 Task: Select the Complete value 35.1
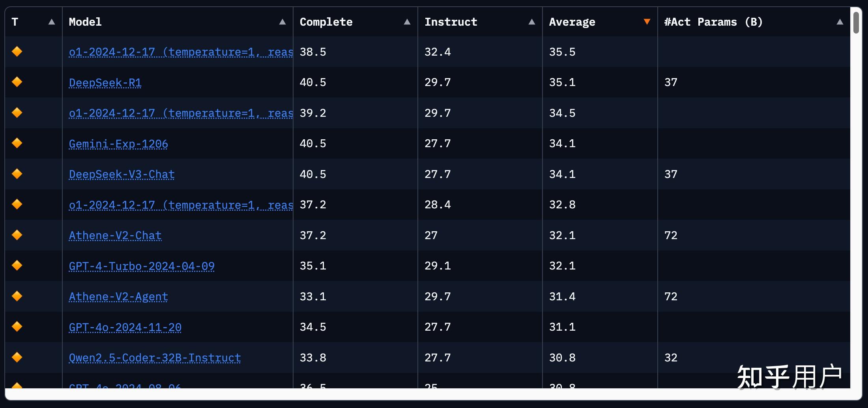(313, 266)
